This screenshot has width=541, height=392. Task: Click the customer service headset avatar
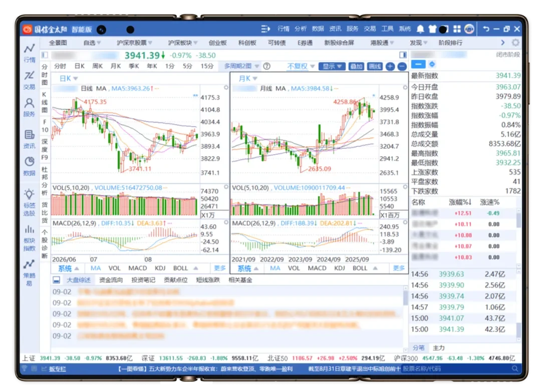[469, 30]
